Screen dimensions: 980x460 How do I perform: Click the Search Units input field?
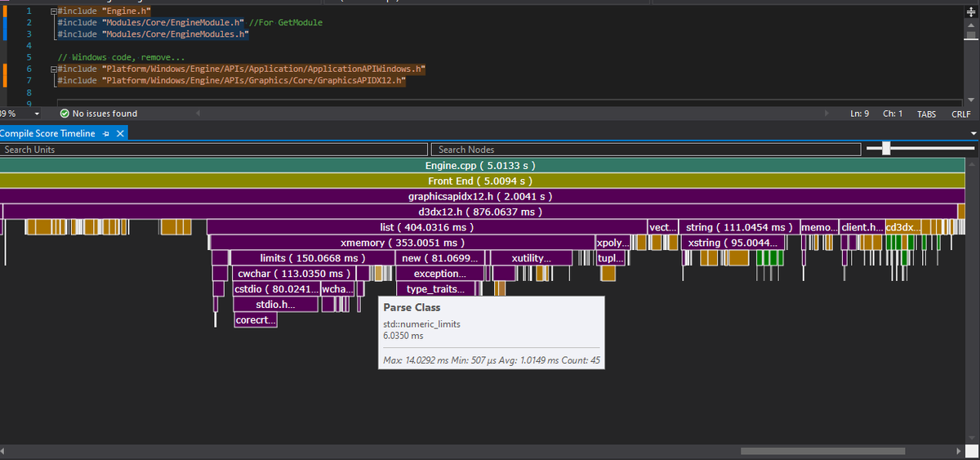[x=214, y=150]
